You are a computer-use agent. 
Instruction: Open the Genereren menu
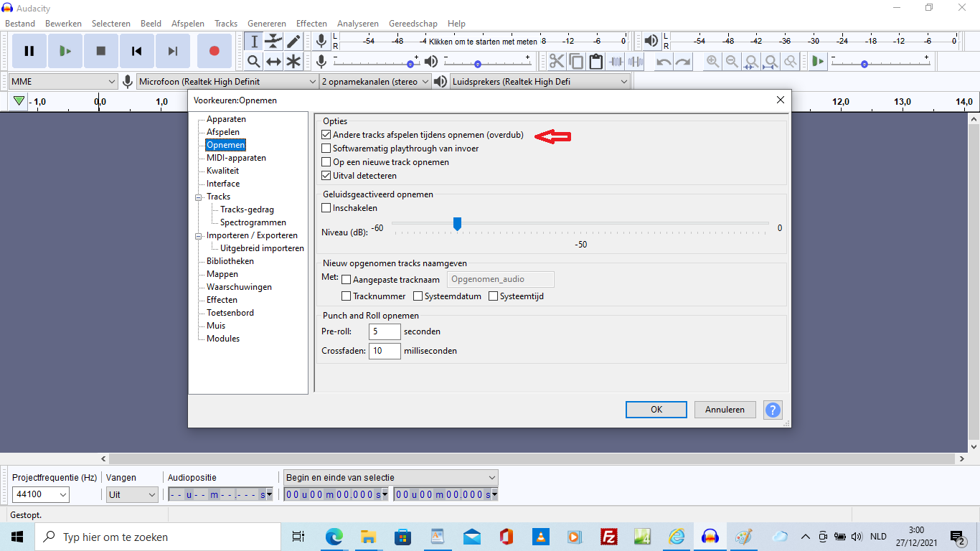[x=267, y=24]
